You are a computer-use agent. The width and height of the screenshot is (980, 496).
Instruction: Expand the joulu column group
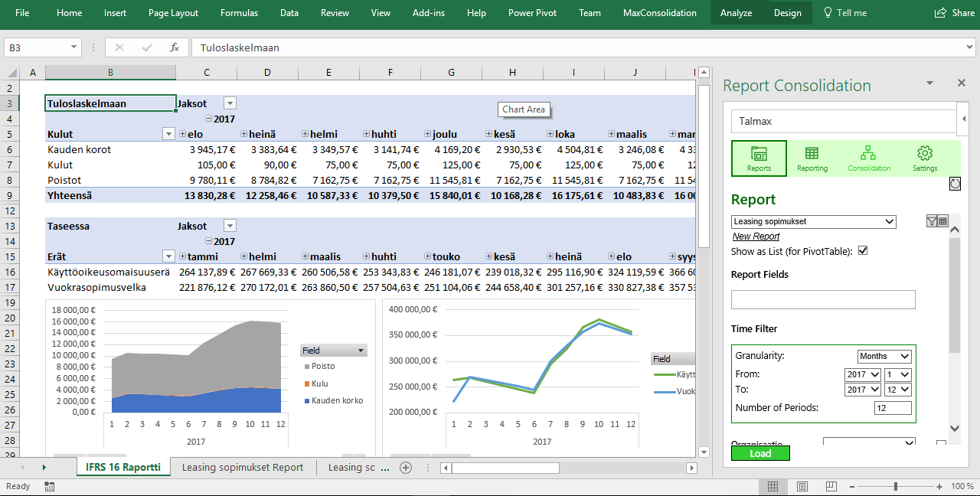(x=428, y=134)
